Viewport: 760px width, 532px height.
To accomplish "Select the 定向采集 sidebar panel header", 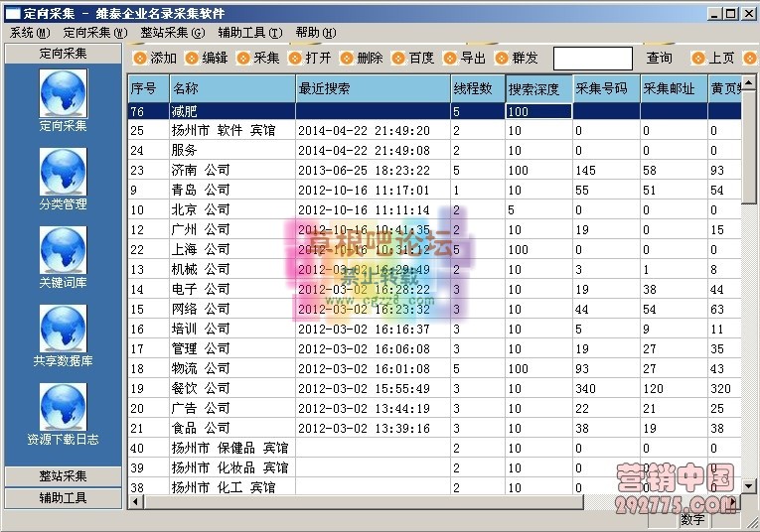I will pos(63,54).
